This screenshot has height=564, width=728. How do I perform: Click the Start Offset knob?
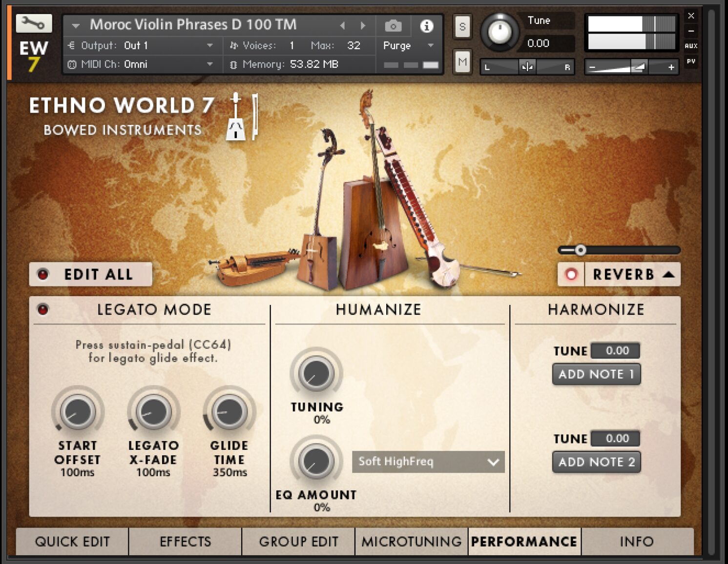click(77, 411)
